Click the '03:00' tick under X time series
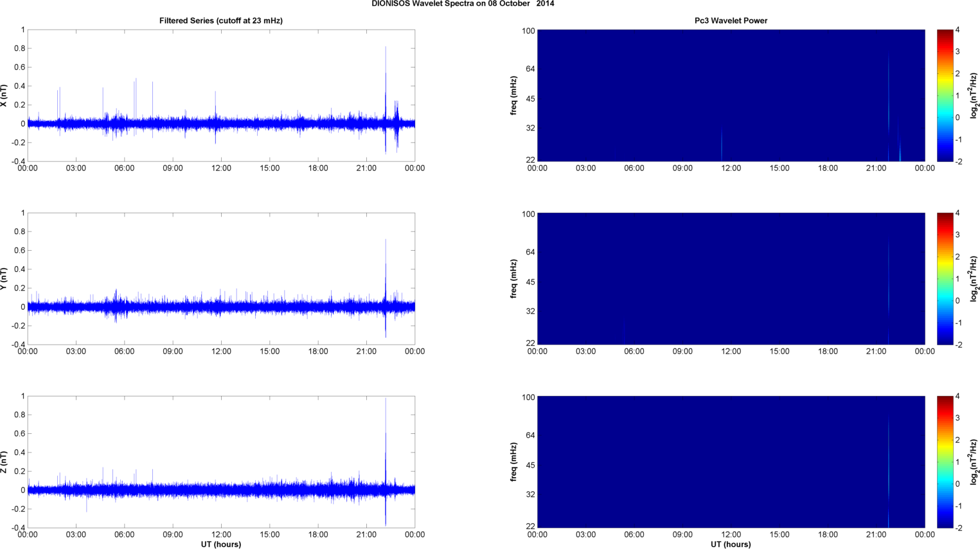This screenshot has width=980, height=549. click(x=76, y=168)
